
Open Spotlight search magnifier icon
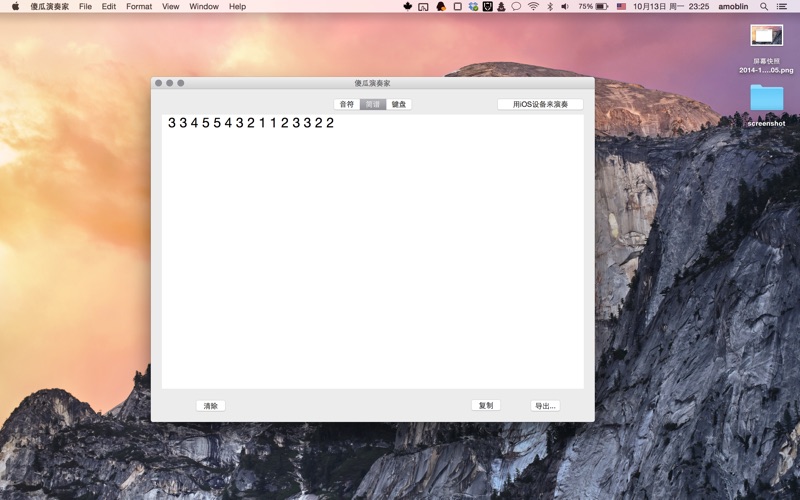point(764,6)
